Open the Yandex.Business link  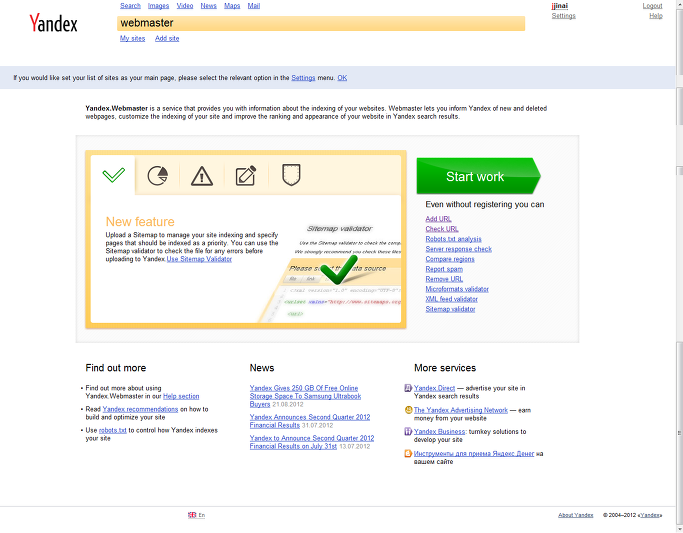click(439, 431)
